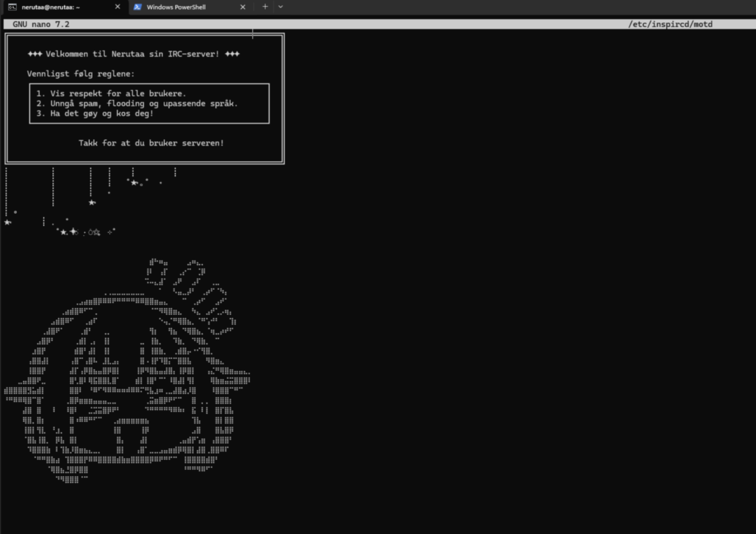The width and height of the screenshot is (756, 534).
Task: Click the PowerShell icon on the second tab
Action: 138,7
